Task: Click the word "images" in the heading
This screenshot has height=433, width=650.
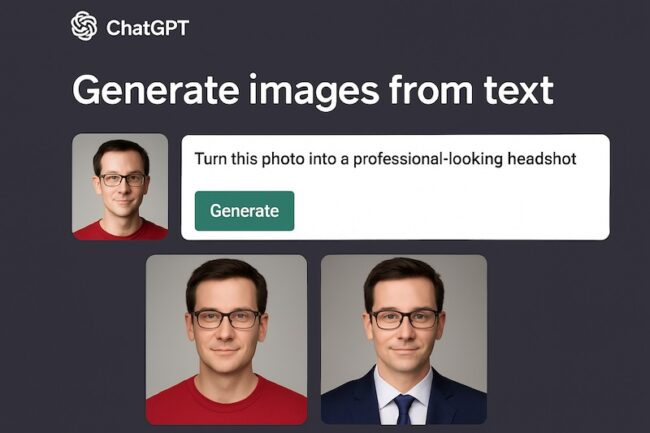Action: coord(313,92)
